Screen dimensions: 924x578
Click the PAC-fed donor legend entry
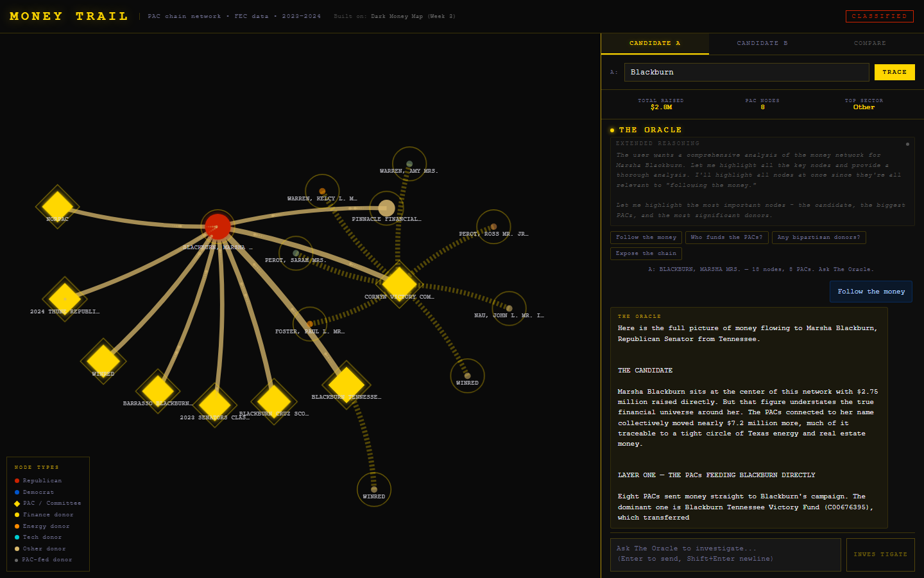(44, 560)
